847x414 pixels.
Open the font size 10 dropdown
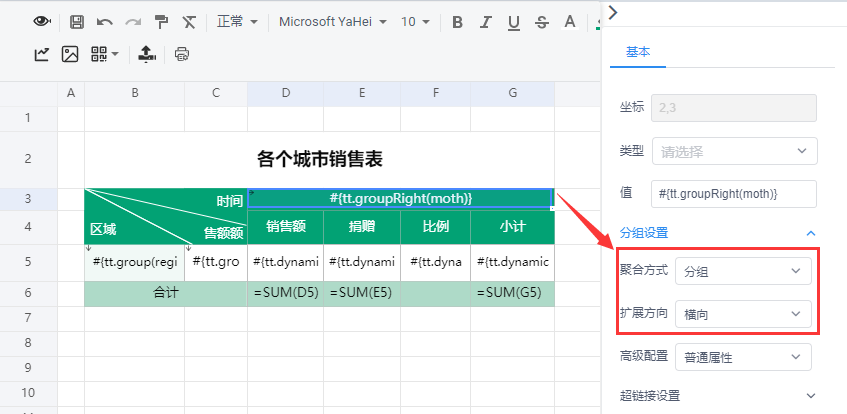(x=415, y=22)
